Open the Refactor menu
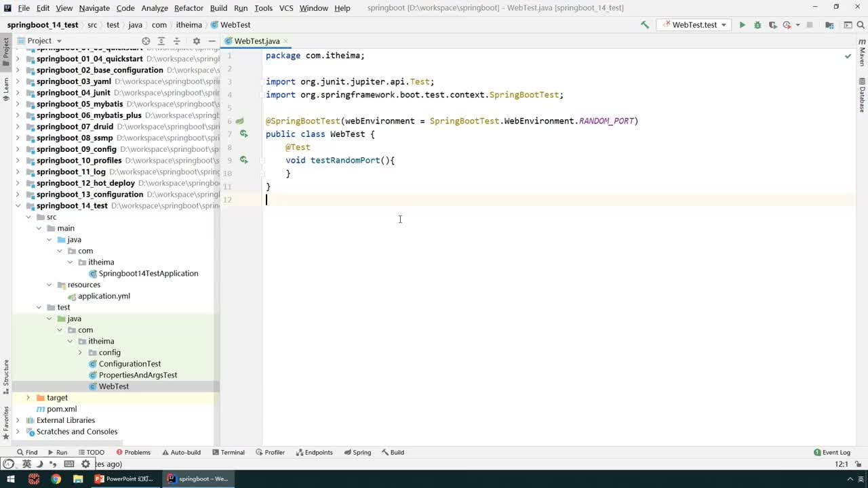The width and height of the screenshot is (868, 488). click(189, 8)
